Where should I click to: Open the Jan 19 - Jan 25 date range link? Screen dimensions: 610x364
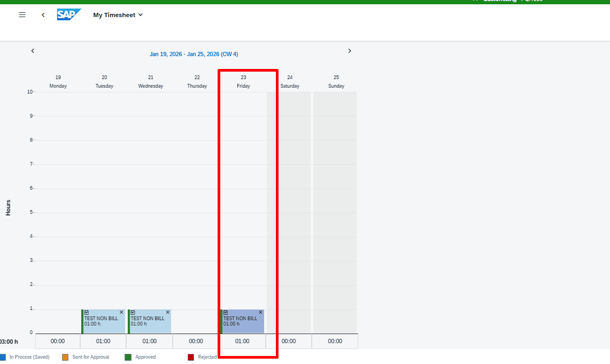[x=194, y=54]
